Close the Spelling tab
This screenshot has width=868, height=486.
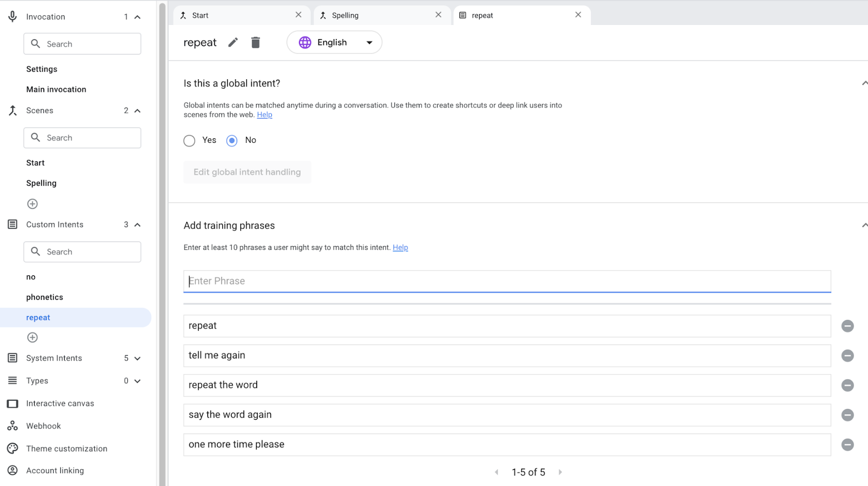point(438,15)
